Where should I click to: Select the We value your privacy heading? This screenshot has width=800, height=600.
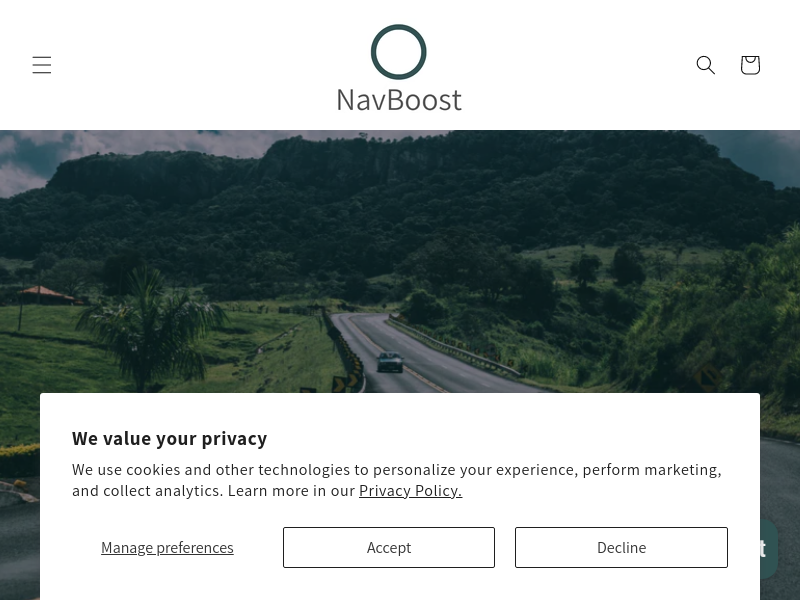169,438
